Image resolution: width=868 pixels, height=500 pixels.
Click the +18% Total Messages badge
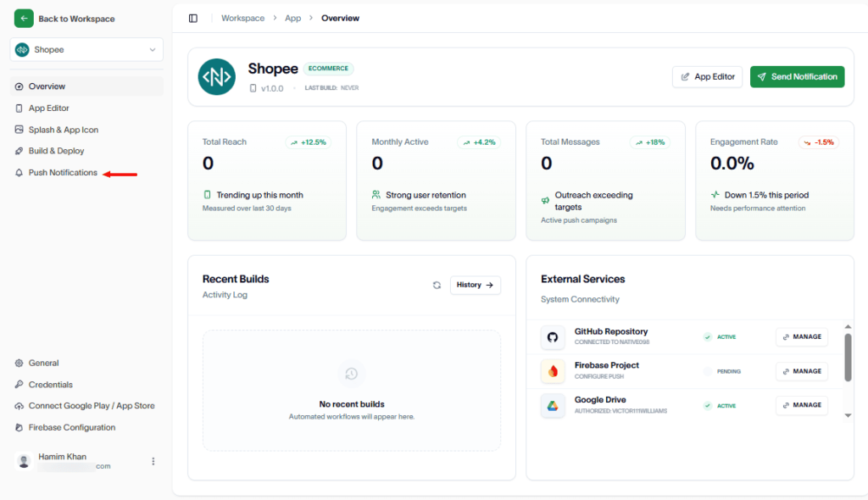click(x=650, y=142)
